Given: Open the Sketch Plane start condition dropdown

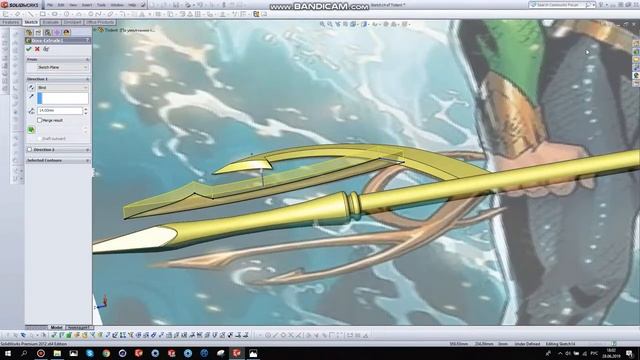Looking at the screenshot, I should point(62,67).
